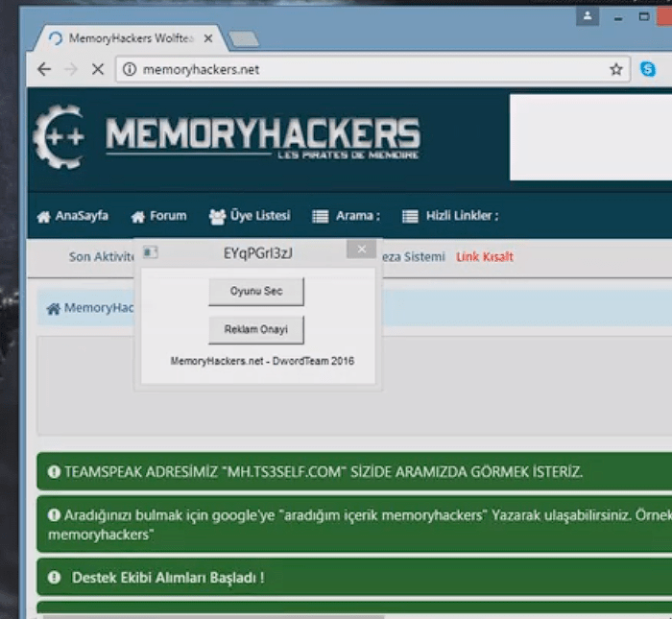672x619 pixels.
Task: Click MemoryHackers.net - DwordTeam 2016 label
Action: 262,361
